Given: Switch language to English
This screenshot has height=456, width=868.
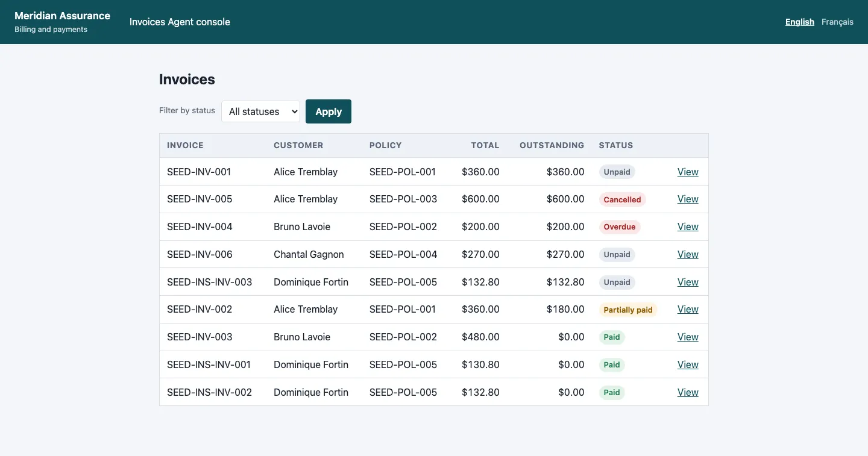Looking at the screenshot, I should click(x=800, y=22).
